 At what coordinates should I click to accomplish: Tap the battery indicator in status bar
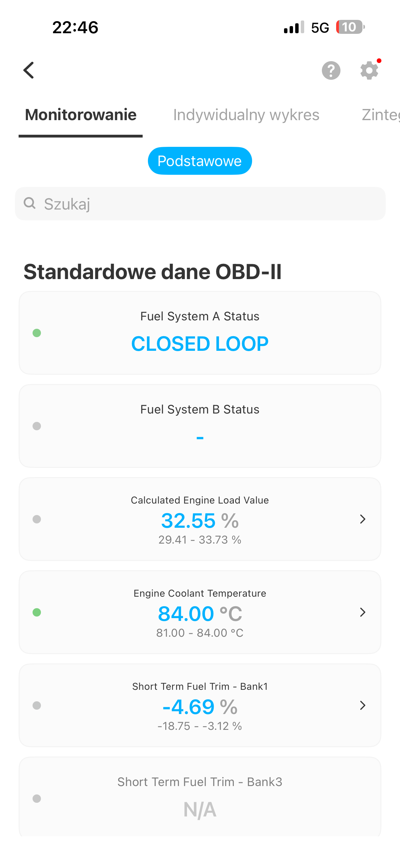tap(350, 27)
